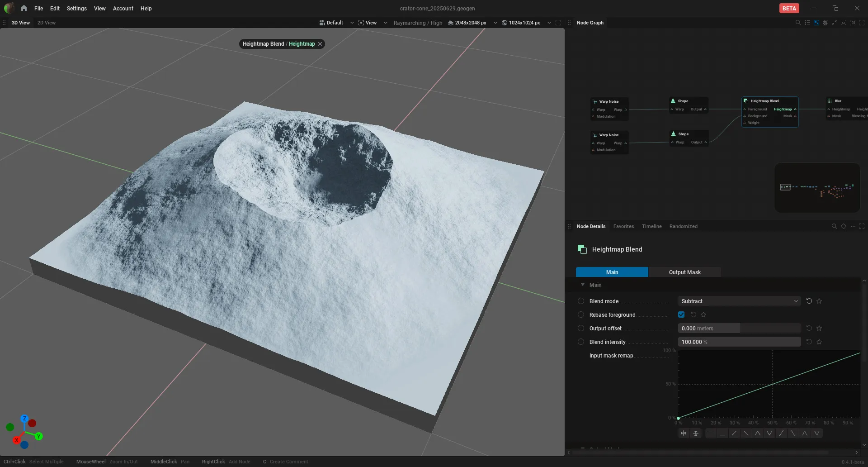
Task: Open the Settings menu
Action: pos(76,8)
